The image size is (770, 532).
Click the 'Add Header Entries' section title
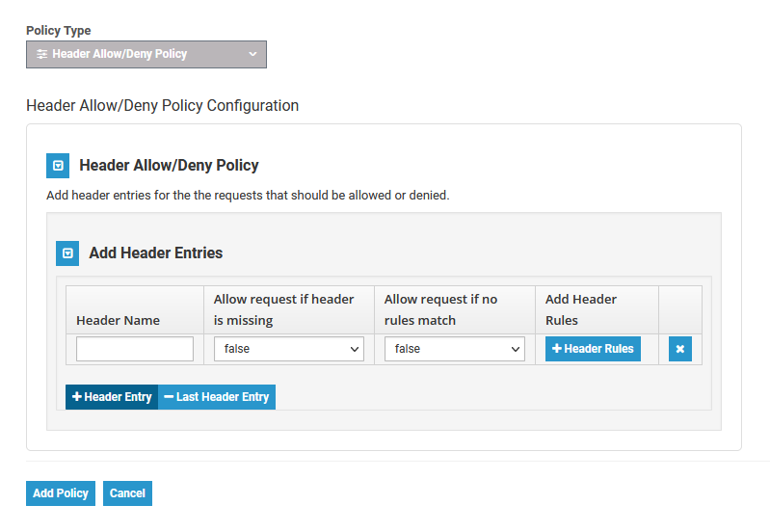pyautogui.click(x=156, y=253)
